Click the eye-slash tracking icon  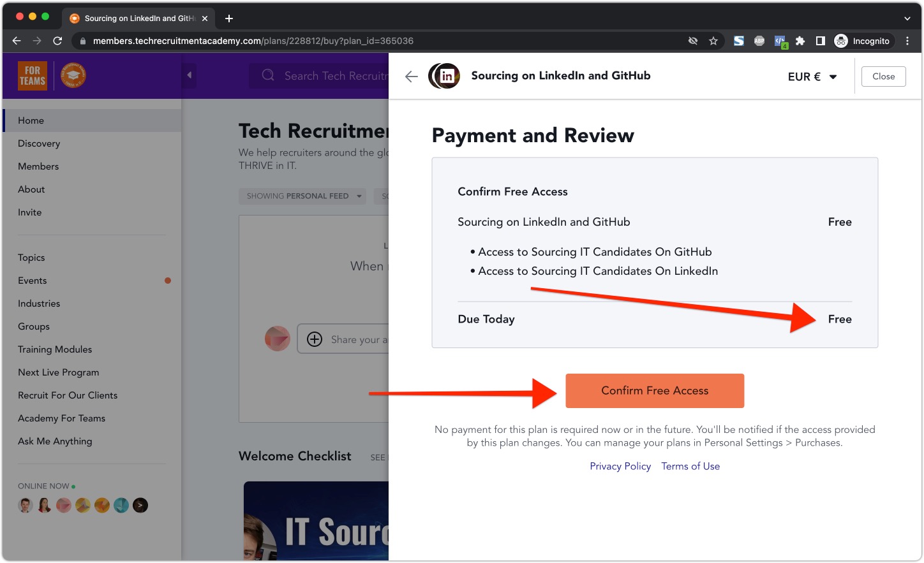point(693,41)
